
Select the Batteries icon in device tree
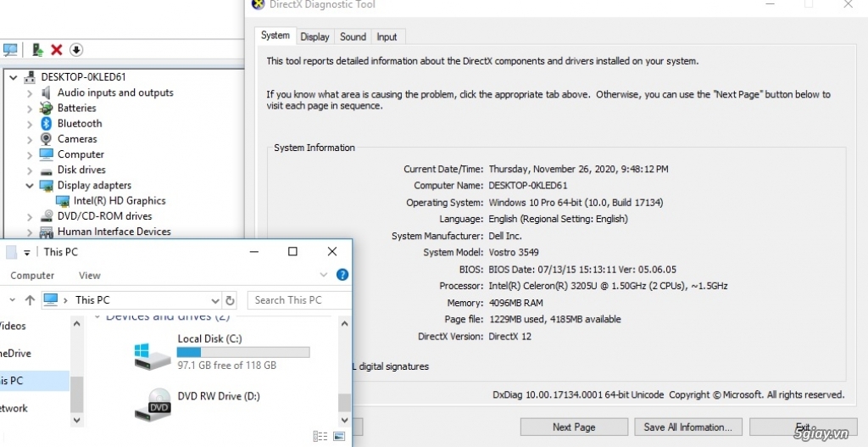[x=47, y=108]
